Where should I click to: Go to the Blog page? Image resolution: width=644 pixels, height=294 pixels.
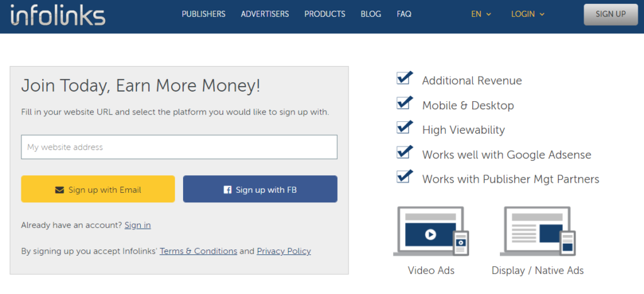[371, 14]
